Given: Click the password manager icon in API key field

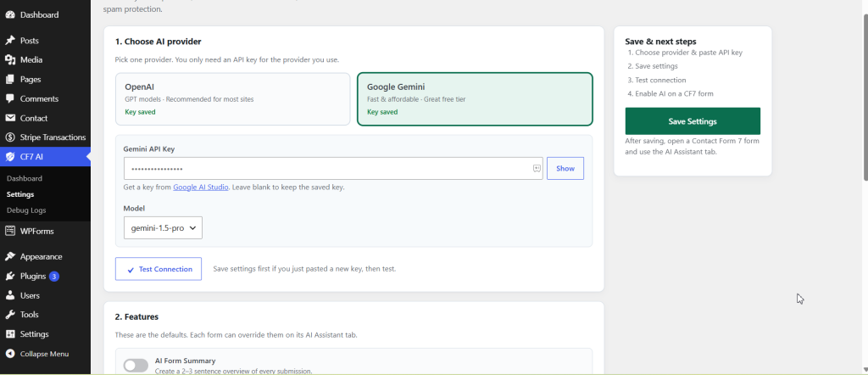Looking at the screenshot, I should (537, 168).
